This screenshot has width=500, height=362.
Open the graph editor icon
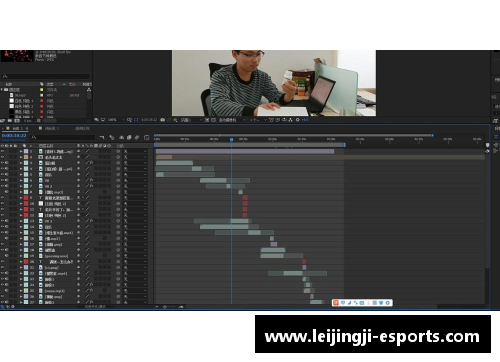point(146,138)
